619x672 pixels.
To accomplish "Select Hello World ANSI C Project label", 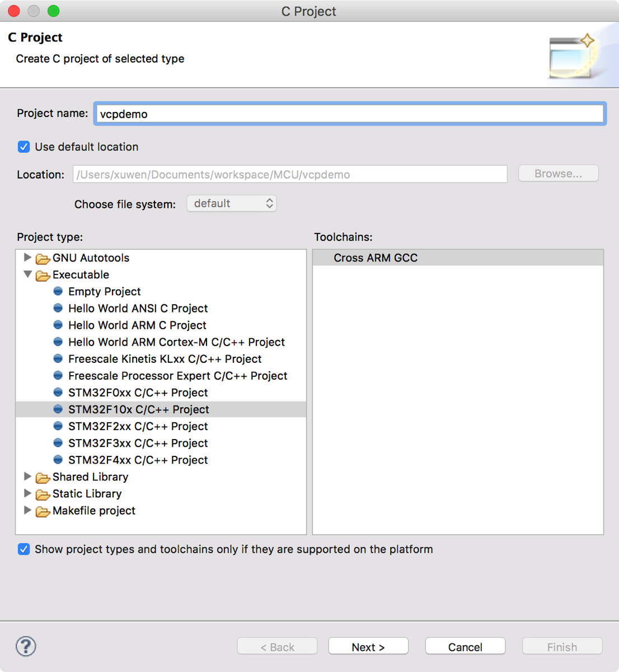I will 138,308.
